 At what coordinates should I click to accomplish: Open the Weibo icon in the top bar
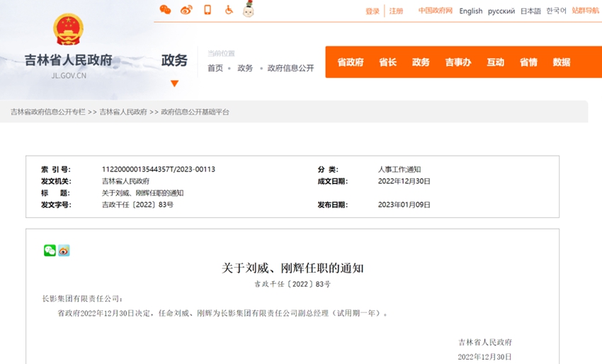pos(186,10)
